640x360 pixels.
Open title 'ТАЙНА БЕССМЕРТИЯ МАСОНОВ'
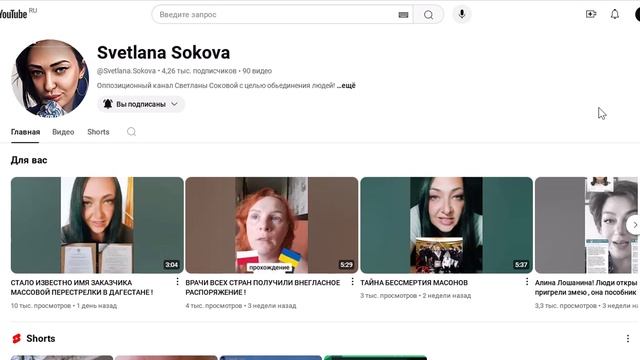click(414, 282)
